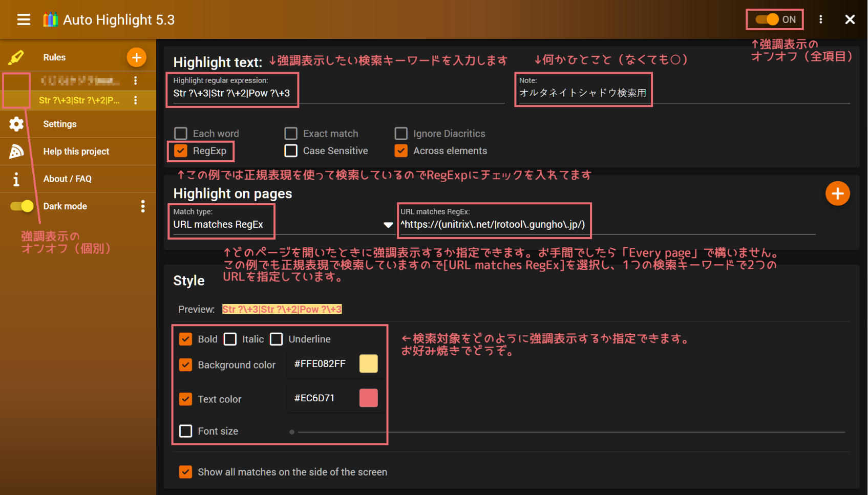The width and height of the screenshot is (868, 495).
Task: Expand the Match type dropdown
Action: click(388, 225)
